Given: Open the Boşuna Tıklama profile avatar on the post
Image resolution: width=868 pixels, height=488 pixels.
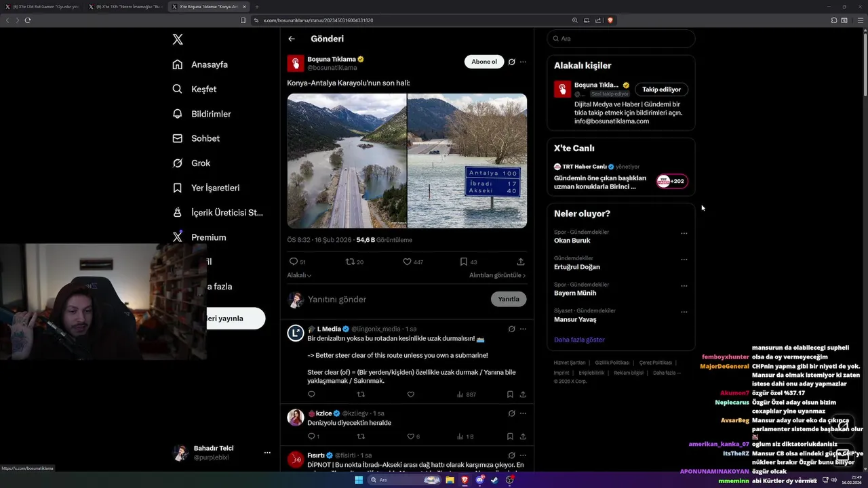Looking at the screenshot, I should (296, 64).
